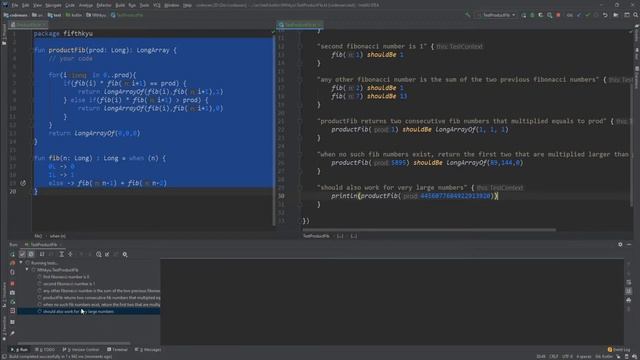This screenshot has height=360, width=640.
Task: Click the gutter icon at line 19
Action: tap(23, 183)
